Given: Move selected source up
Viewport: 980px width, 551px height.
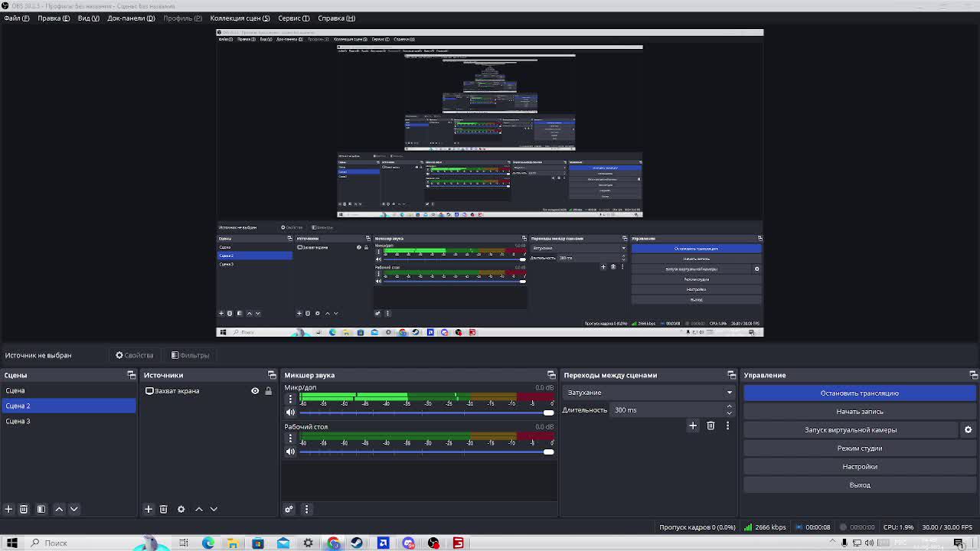Looking at the screenshot, I should 199,509.
